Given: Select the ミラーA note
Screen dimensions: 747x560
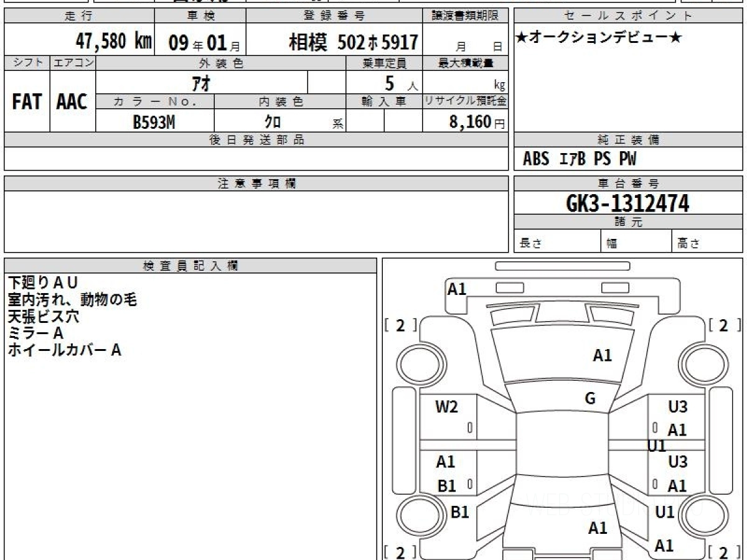Looking at the screenshot, I should click(36, 333).
